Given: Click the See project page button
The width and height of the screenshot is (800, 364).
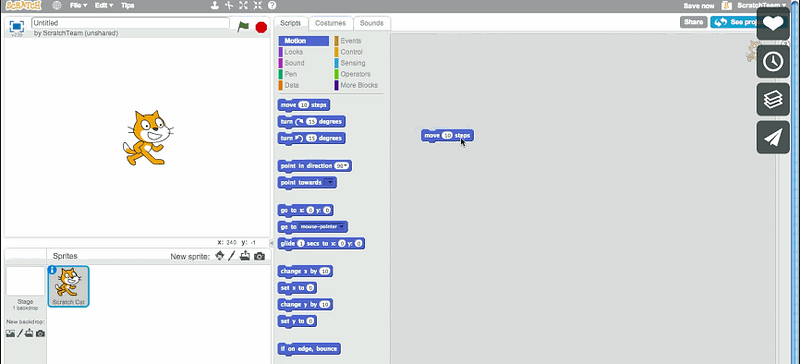Looking at the screenshot, I should tap(734, 22).
